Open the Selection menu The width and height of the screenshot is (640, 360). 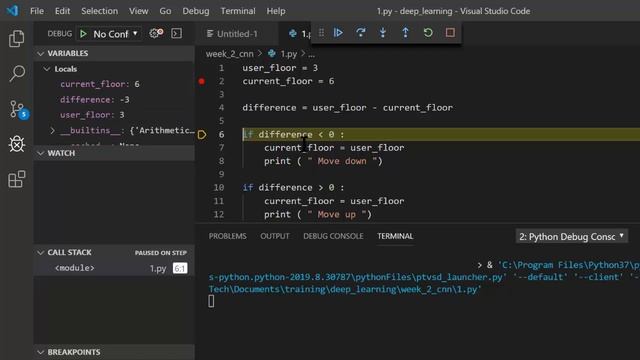pos(100,11)
